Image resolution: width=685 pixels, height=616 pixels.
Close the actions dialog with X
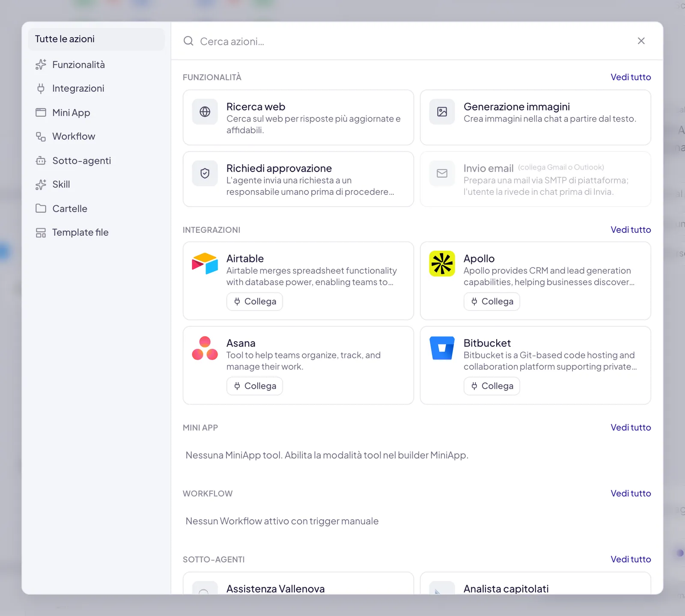click(x=641, y=41)
